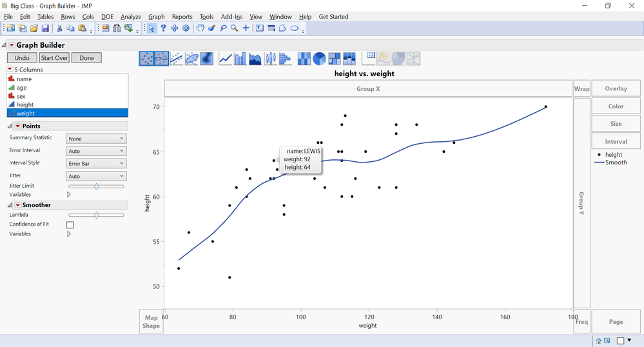This screenshot has width=644, height=347.
Task: Select the Line chart element icon
Action: (226, 59)
